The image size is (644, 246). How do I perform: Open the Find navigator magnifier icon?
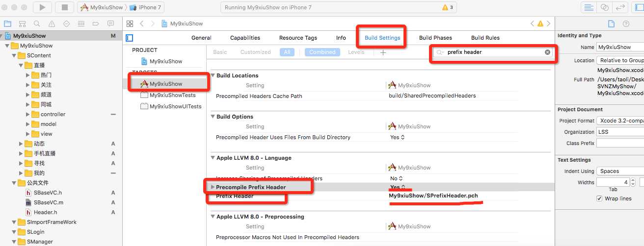pos(37,24)
